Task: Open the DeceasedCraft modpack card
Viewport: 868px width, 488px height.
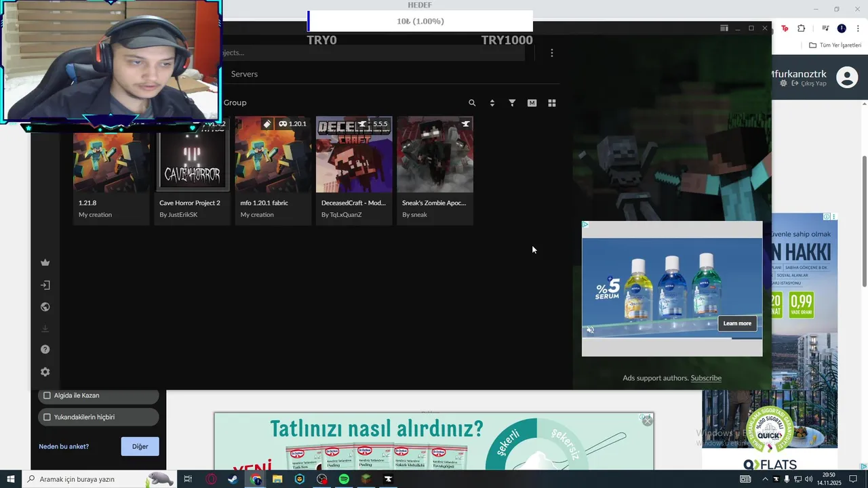Action: pos(354,171)
